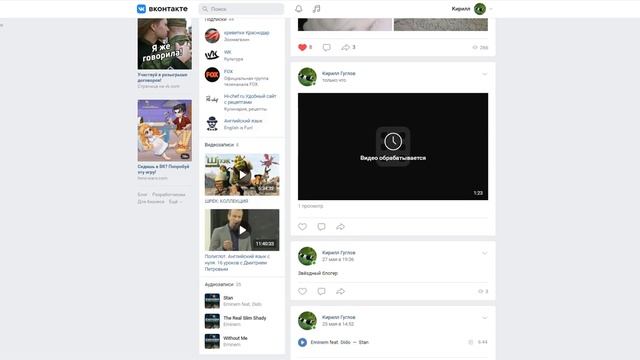The image size is (640, 360).
Task: Open the Подписки section header
Action: (219, 19)
